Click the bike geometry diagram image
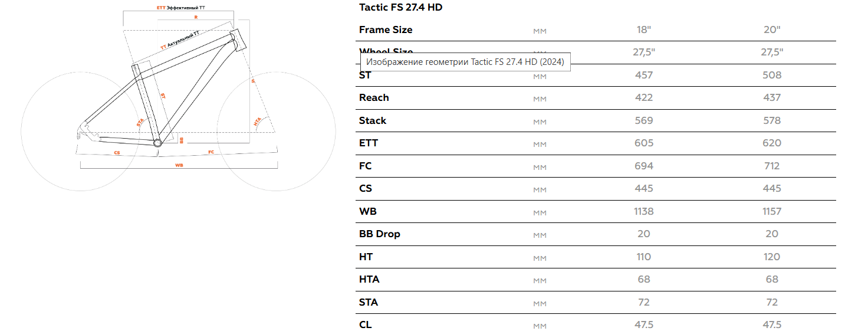The image size is (868, 331). (x=179, y=99)
